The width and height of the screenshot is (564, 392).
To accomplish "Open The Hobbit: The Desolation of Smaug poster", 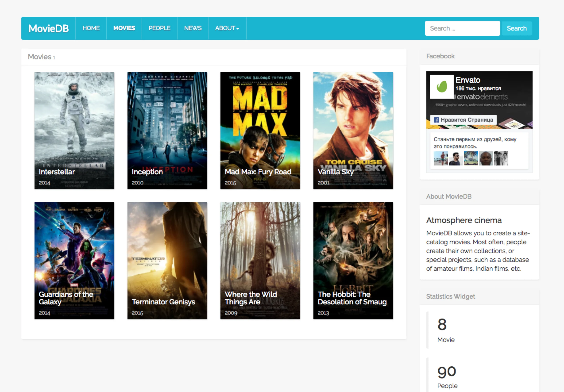I will tap(353, 260).
